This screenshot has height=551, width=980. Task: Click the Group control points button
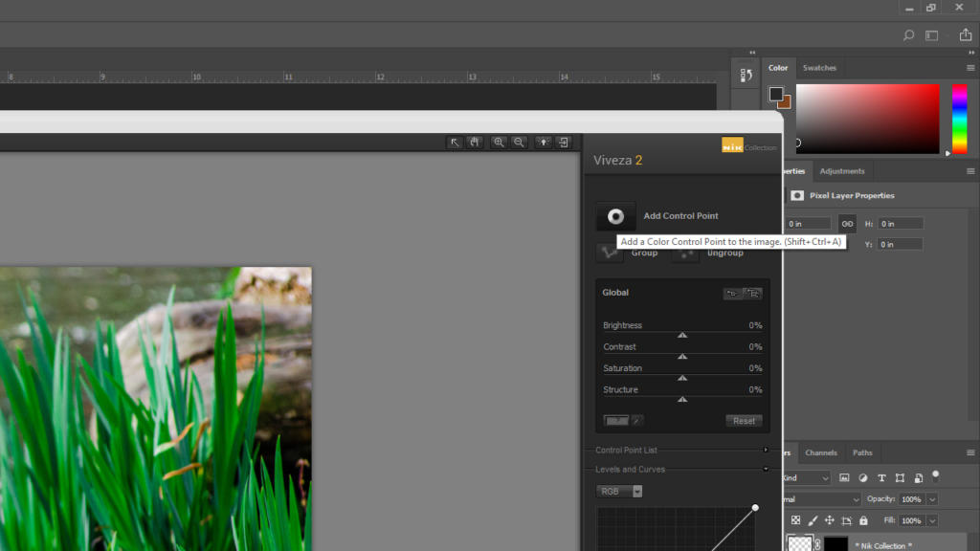click(610, 253)
